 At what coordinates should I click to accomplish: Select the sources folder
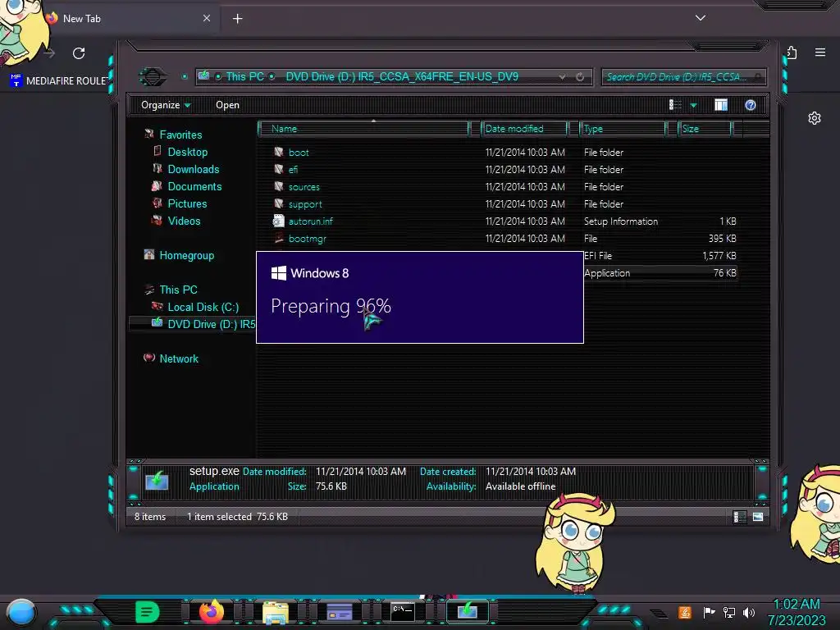point(304,187)
